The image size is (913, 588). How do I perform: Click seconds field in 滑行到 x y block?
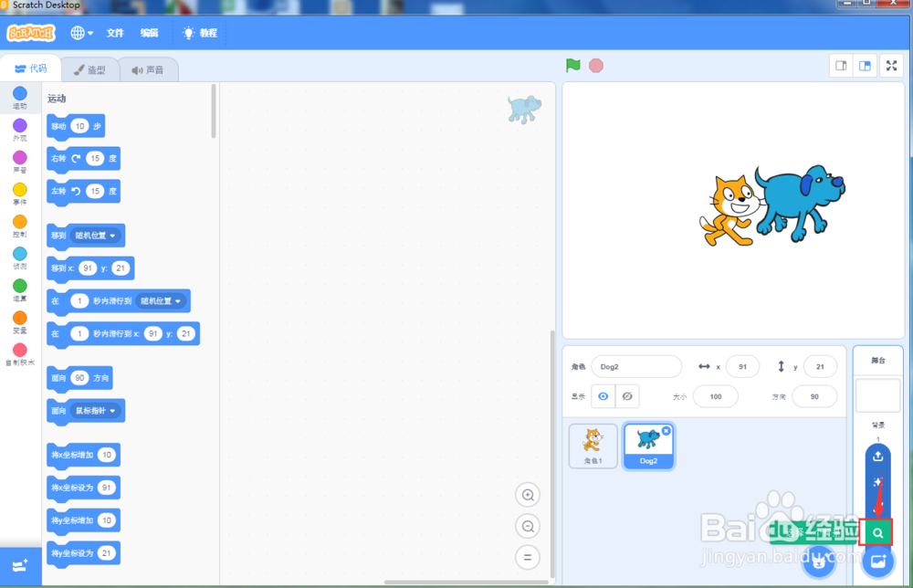[x=79, y=333]
